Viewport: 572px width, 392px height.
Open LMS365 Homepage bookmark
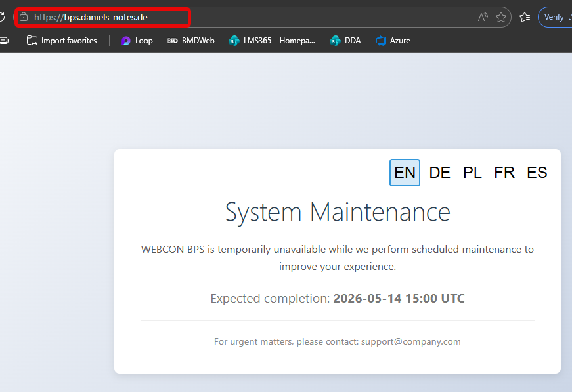coord(272,41)
